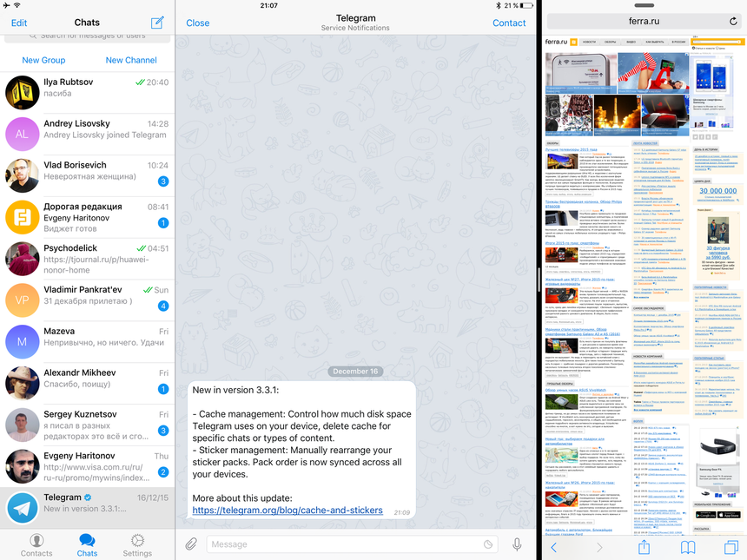Tap the Telegram paper plane avatar
The width and height of the screenshot is (747, 560).
(x=22, y=508)
